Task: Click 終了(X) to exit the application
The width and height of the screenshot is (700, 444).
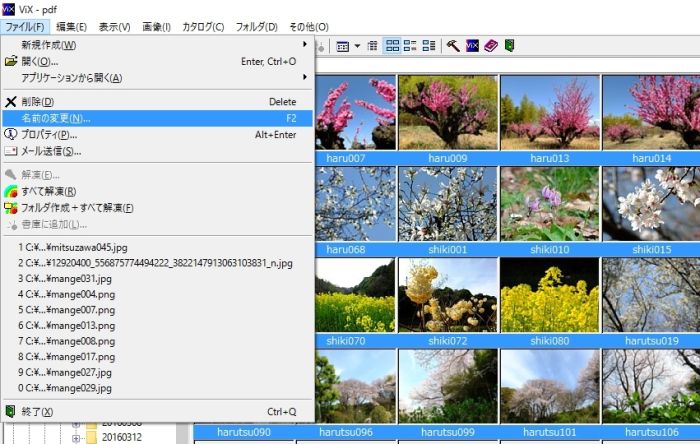Action: [36, 411]
